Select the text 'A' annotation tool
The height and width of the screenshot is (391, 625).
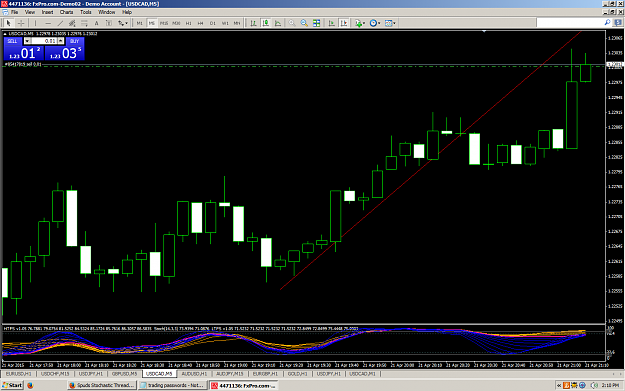pyautogui.click(x=96, y=23)
